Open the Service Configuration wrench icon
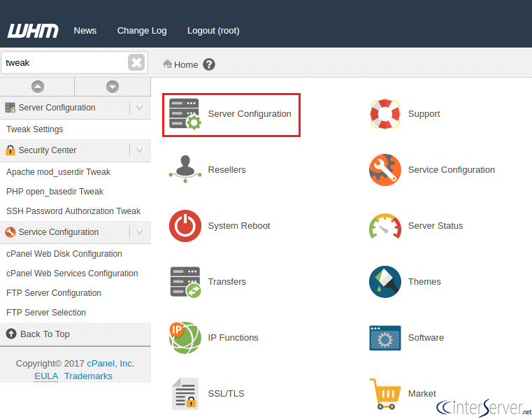 tap(385, 170)
